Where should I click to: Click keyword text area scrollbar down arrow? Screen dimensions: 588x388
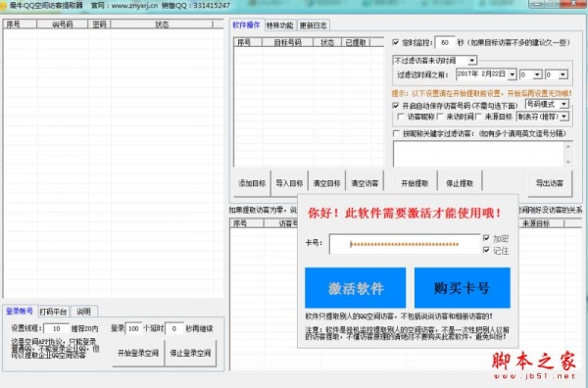[x=568, y=162]
